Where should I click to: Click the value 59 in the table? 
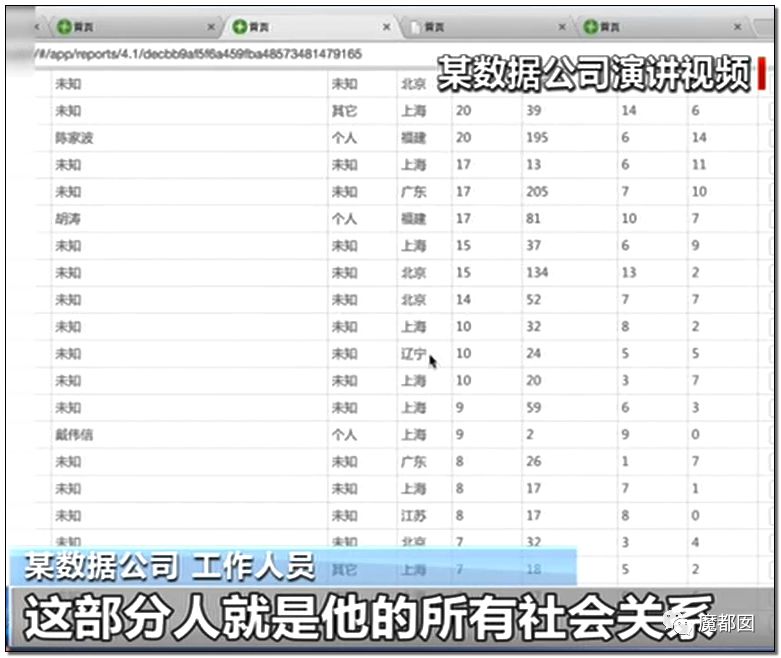(x=534, y=407)
